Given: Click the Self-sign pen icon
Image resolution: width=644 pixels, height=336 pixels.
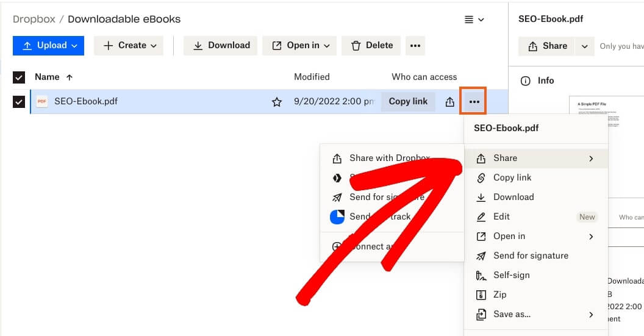Looking at the screenshot, I should click(x=481, y=276).
